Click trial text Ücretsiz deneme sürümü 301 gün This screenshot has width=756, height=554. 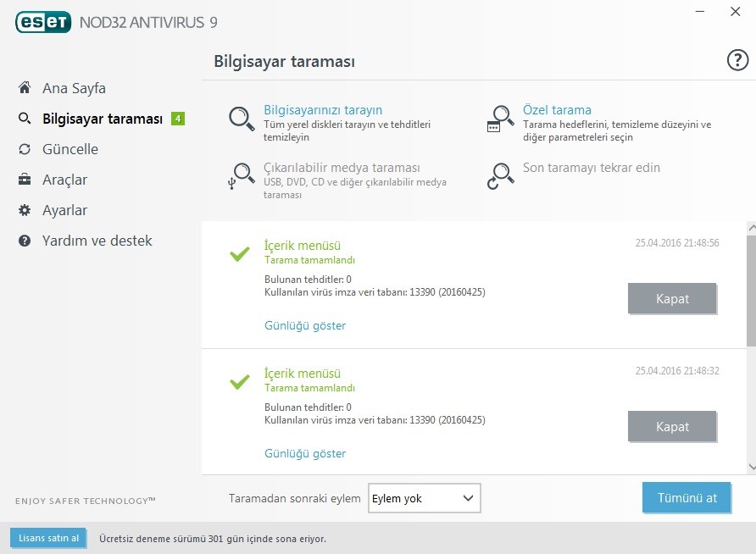pyautogui.click(x=213, y=539)
